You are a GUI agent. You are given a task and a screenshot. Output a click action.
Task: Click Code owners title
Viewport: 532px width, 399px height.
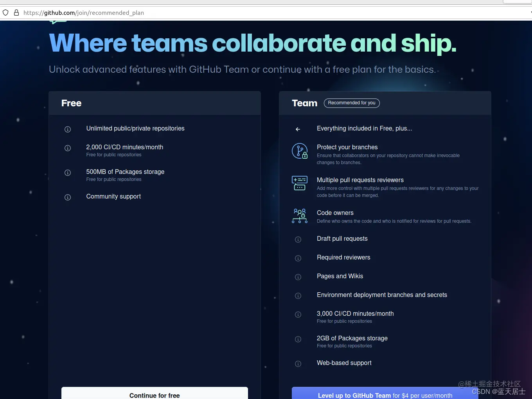pos(335,213)
